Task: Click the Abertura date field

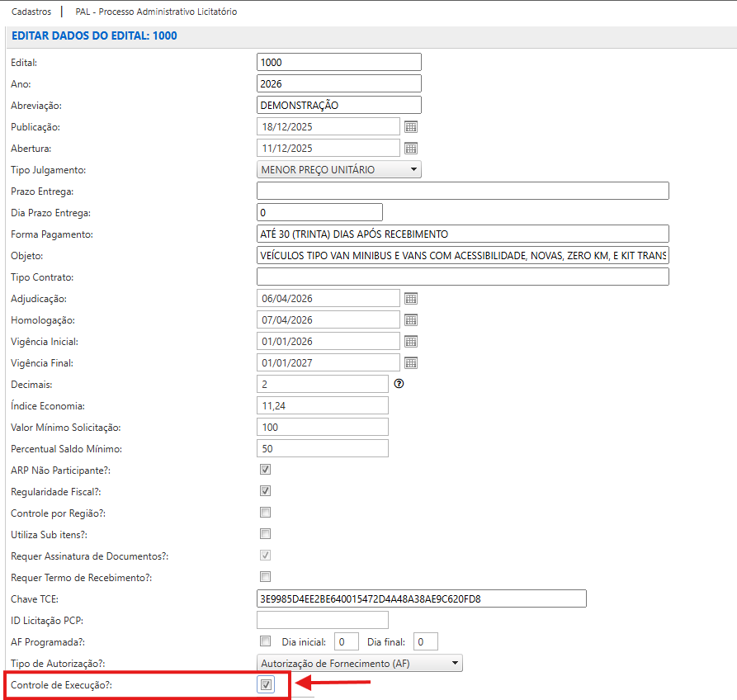Action: coord(328,149)
